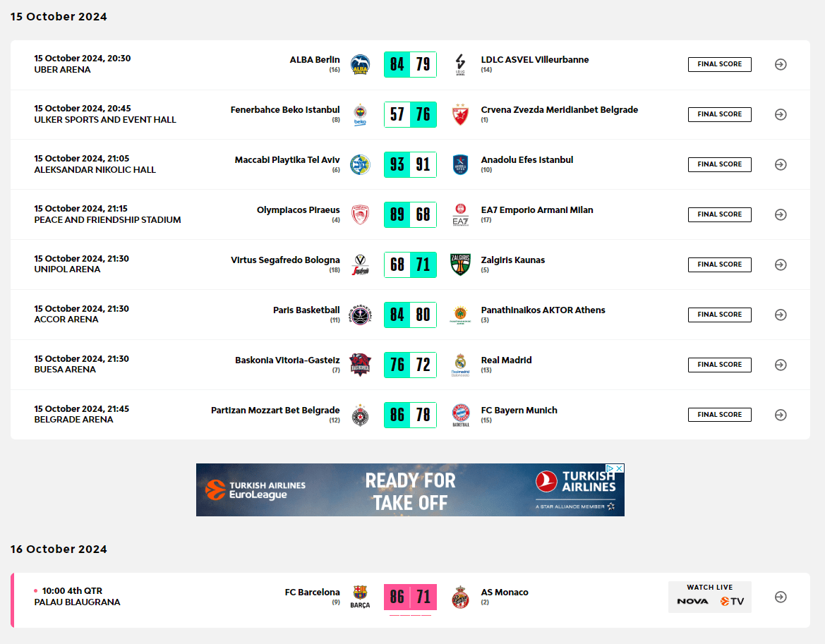
Task: Click Final Score for Partizan game
Action: point(719,415)
